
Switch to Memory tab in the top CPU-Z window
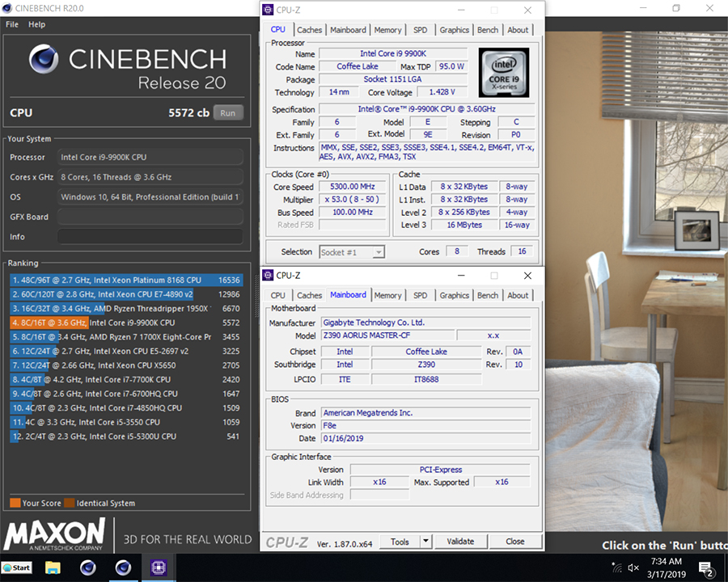387,30
